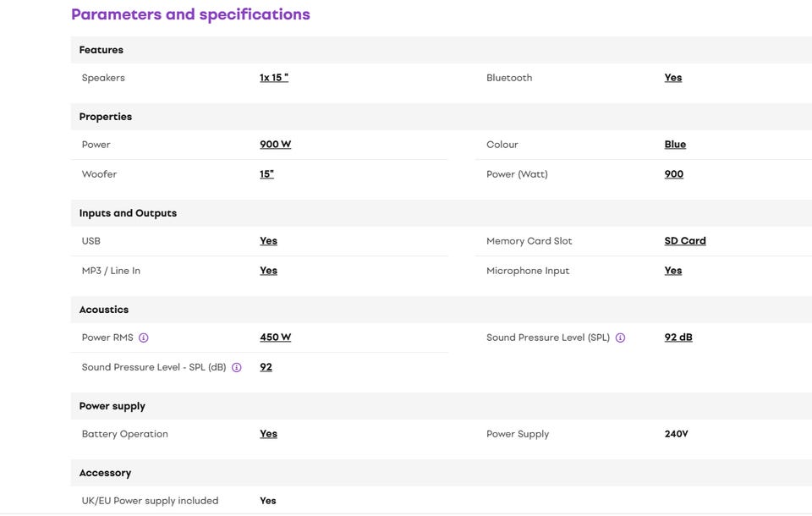Click the Woofer '15"' link
Image resolution: width=812 pixels, height=516 pixels.
266,174
